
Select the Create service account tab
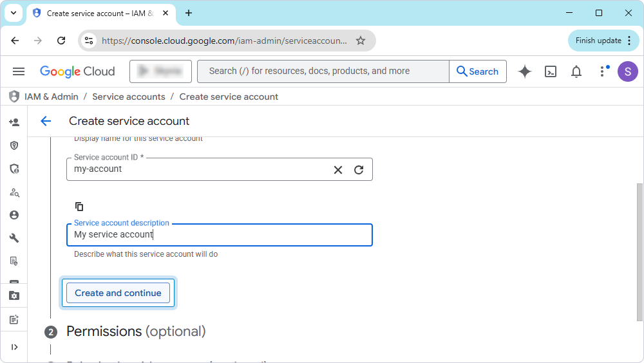[100, 14]
